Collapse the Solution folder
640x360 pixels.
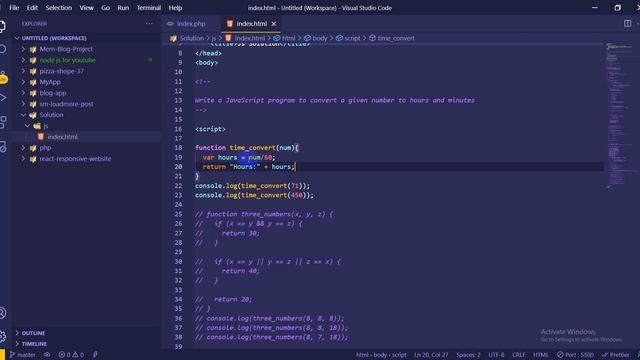pyautogui.click(x=23, y=115)
